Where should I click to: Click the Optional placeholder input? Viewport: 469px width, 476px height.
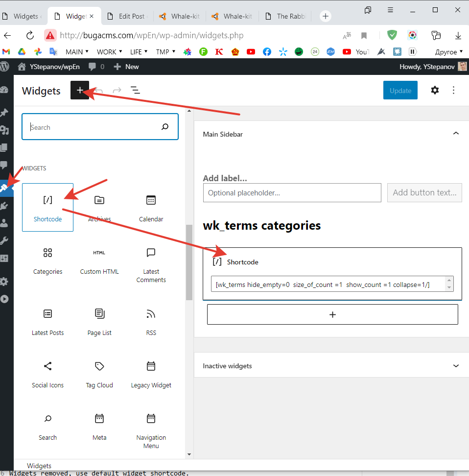tap(292, 192)
